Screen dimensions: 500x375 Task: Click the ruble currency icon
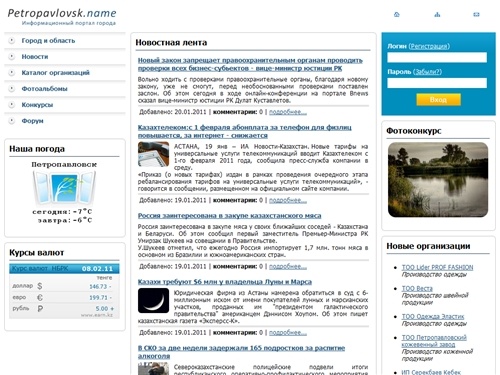40,309
